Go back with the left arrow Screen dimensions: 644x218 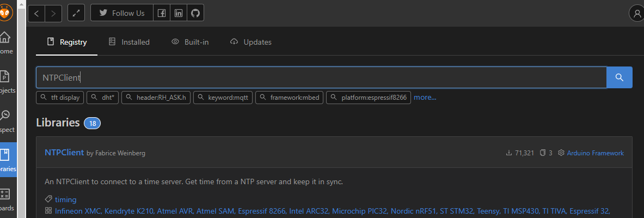[x=36, y=13]
